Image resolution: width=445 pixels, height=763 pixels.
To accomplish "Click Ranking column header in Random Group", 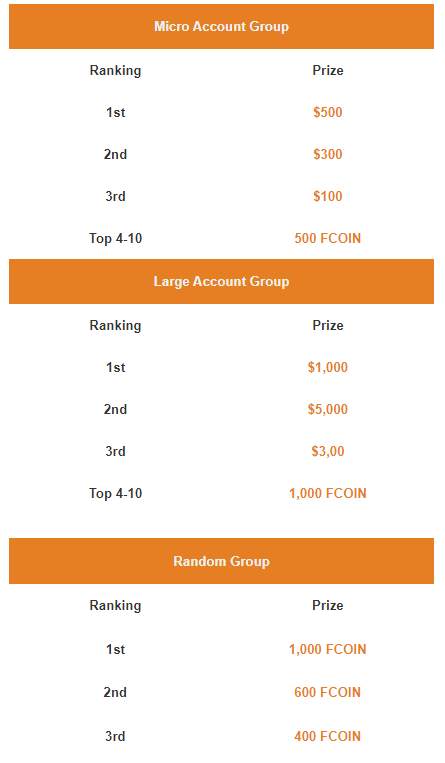I will (x=115, y=605).
